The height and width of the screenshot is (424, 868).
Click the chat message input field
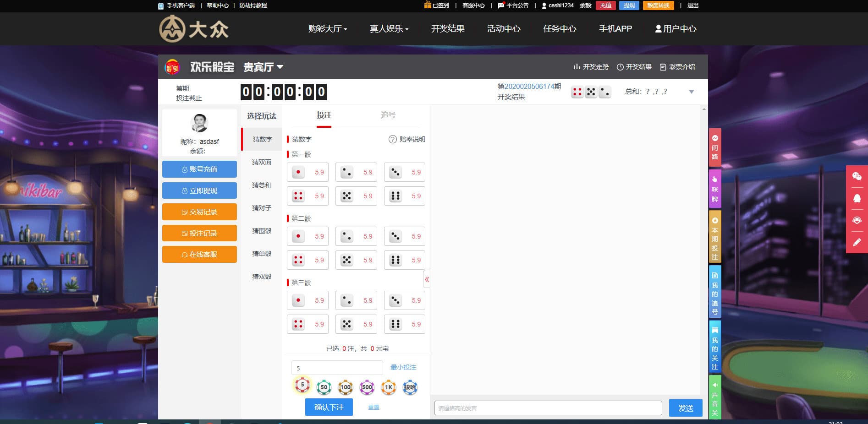tap(548, 408)
